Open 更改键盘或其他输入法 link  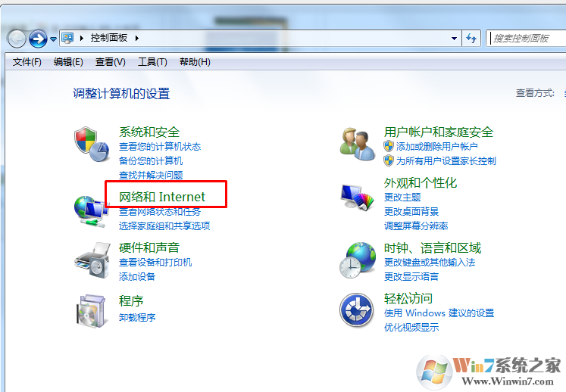pyautogui.click(x=430, y=263)
